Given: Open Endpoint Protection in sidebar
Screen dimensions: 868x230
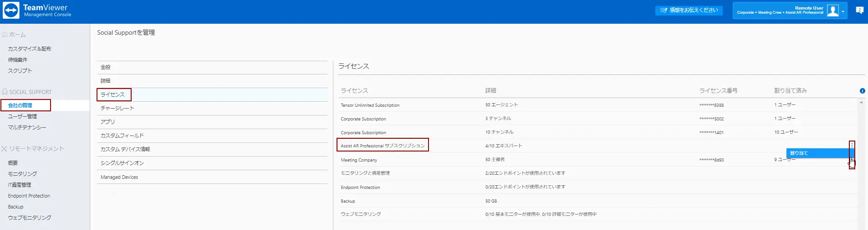Looking at the screenshot, I should [x=29, y=196].
